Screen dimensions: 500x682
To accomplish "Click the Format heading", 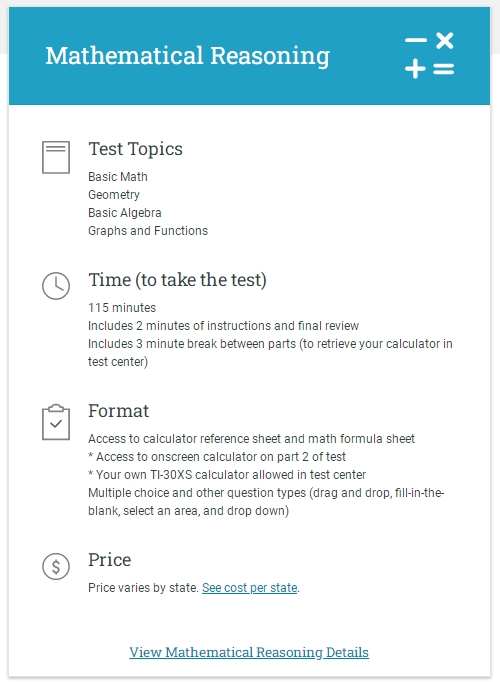I will pyautogui.click(x=119, y=411).
